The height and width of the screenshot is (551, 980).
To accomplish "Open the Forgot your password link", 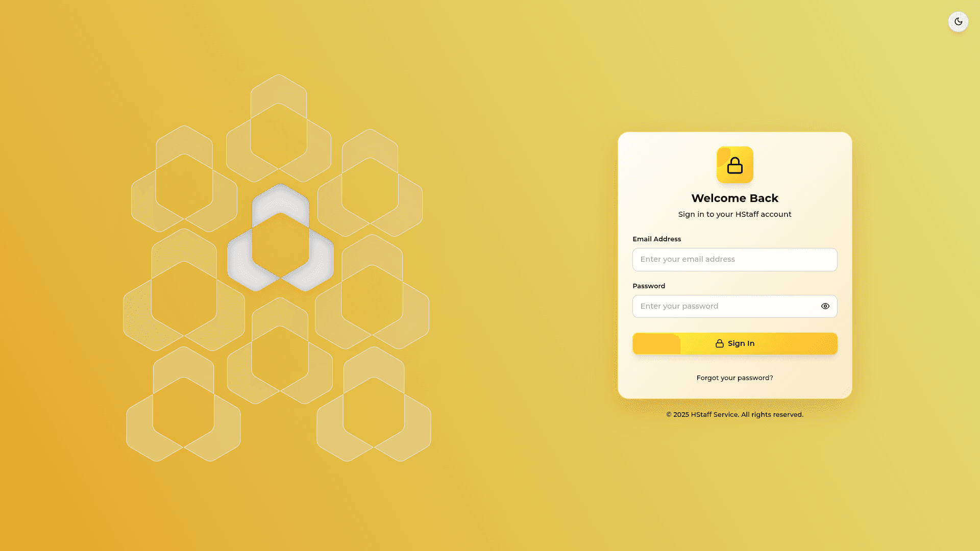I will tap(734, 378).
